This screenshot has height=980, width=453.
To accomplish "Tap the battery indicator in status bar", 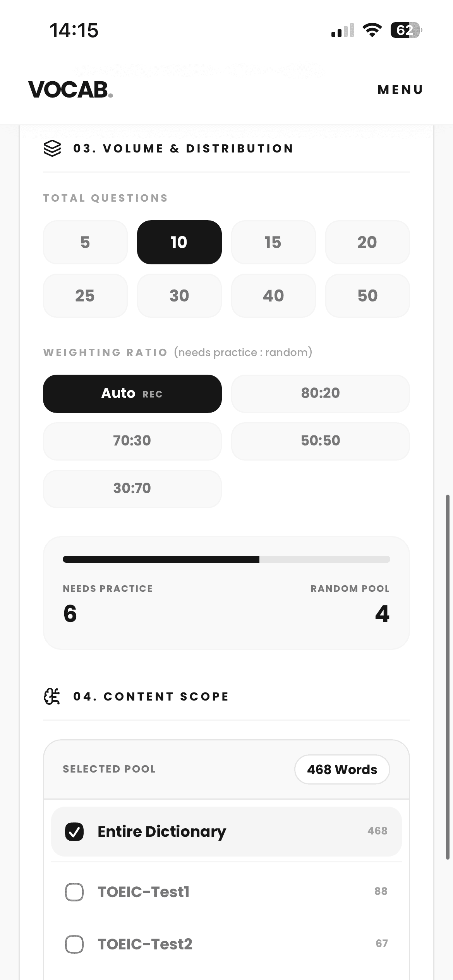I will tap(406, 30).
